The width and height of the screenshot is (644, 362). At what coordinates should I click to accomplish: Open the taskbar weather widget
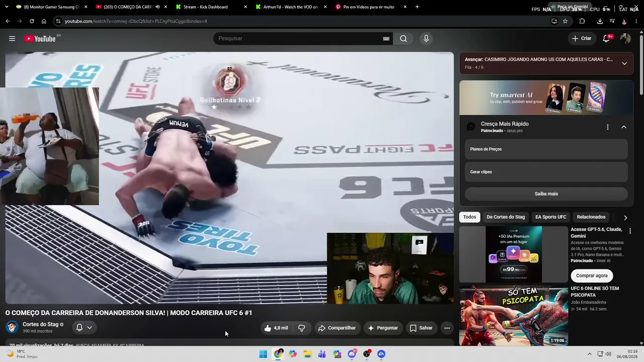(23, 354)
